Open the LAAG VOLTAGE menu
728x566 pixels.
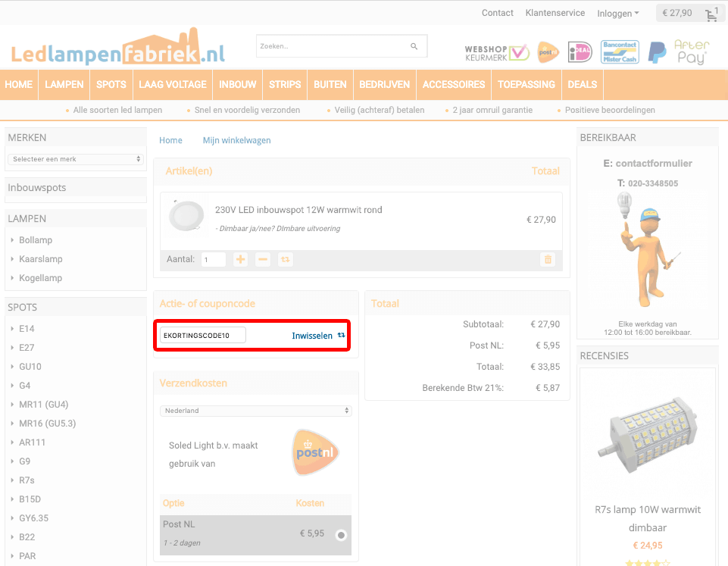[173, 85]
